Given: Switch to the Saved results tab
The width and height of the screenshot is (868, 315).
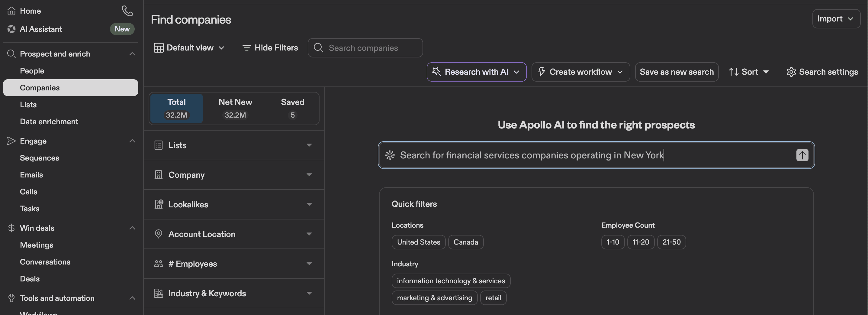Looking at the screenshot, I should pyautogui.click(x=292, y=108).
